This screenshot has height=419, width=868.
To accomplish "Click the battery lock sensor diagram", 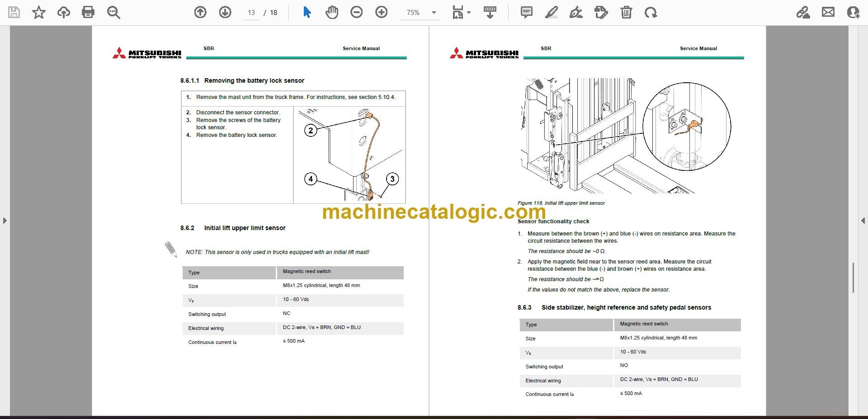I will pyautogui.click(x=349, y=155).
